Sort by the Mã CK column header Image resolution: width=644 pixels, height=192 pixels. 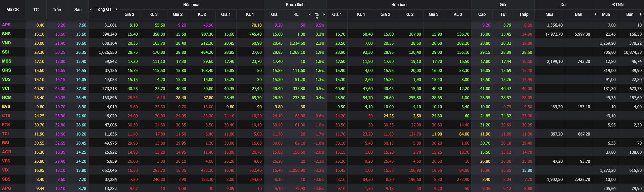coord(13,10)
